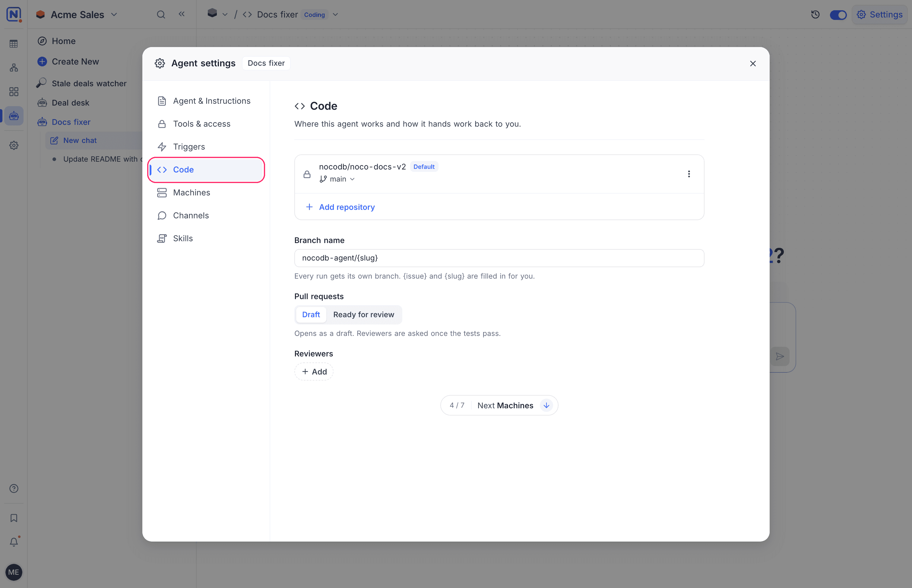Click the Add reviewers button
The height and width of the screenshot is (588, 912).
click(314, 371)
